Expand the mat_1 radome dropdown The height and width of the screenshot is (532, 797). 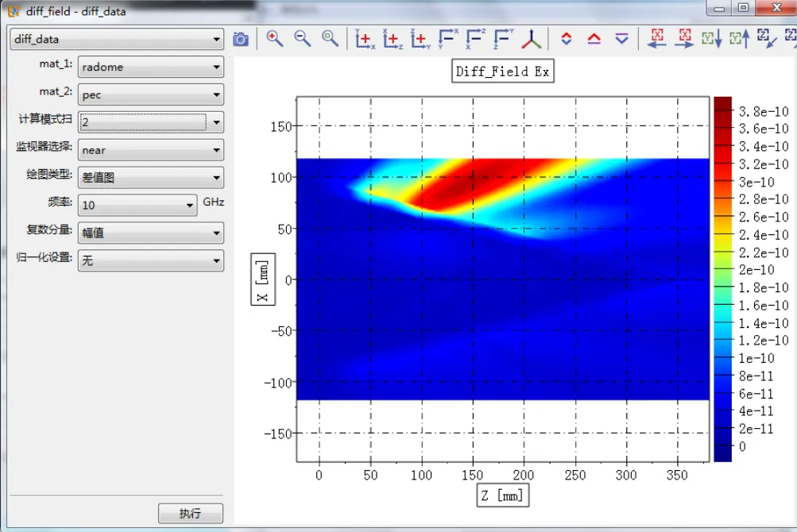[x=150, y=67]
